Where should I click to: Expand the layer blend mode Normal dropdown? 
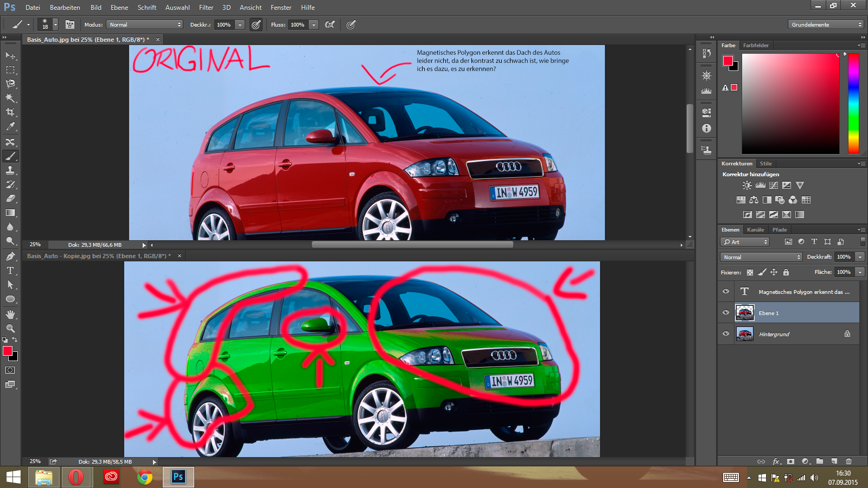pyautogui.click(x=761, y=257)
